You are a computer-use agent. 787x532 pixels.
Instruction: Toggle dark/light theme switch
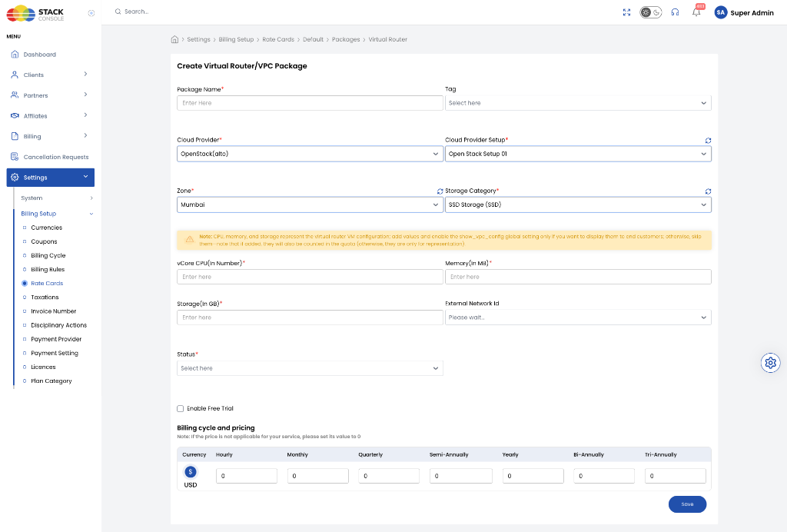[650, 12]
